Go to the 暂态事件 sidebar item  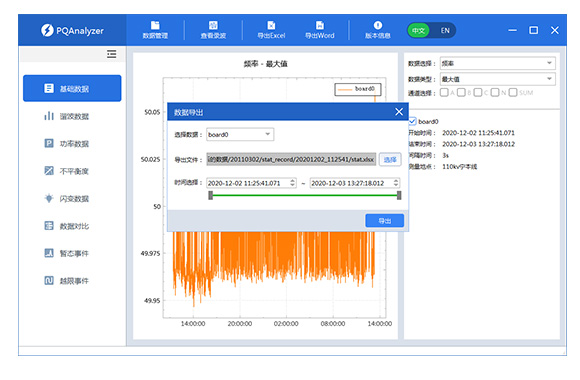click(x=67, y=253)
